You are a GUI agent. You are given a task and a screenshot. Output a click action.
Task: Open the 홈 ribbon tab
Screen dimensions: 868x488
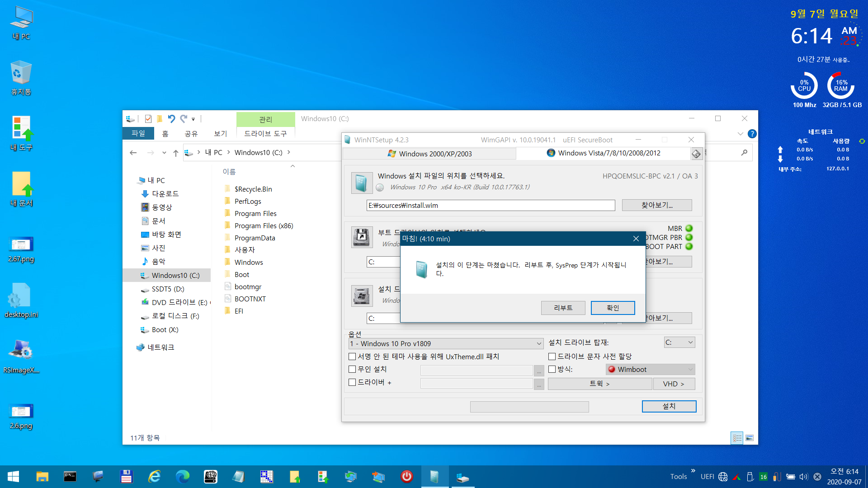(165, 134)
